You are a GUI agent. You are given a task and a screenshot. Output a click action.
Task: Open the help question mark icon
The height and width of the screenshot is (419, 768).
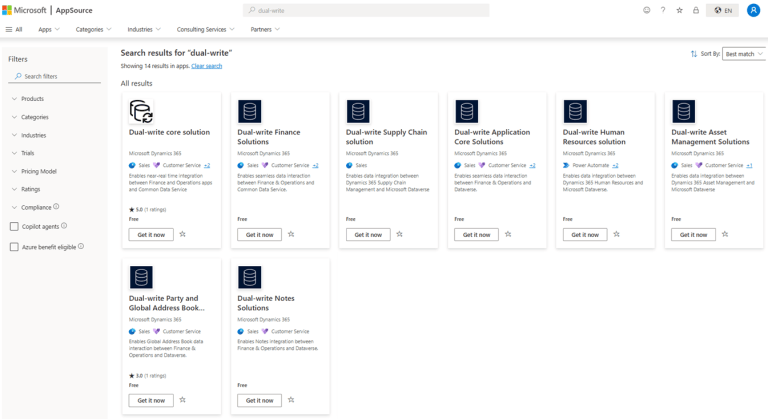point(663,10)
